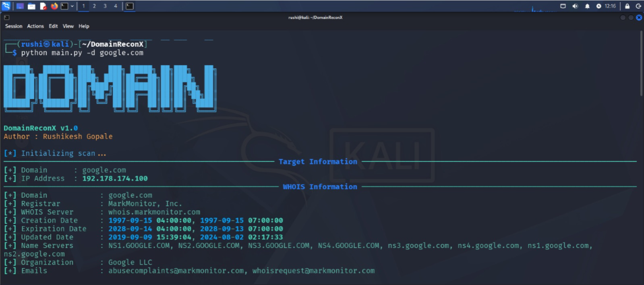
Task: Minimize the terminal window
Action: (623, 18)
